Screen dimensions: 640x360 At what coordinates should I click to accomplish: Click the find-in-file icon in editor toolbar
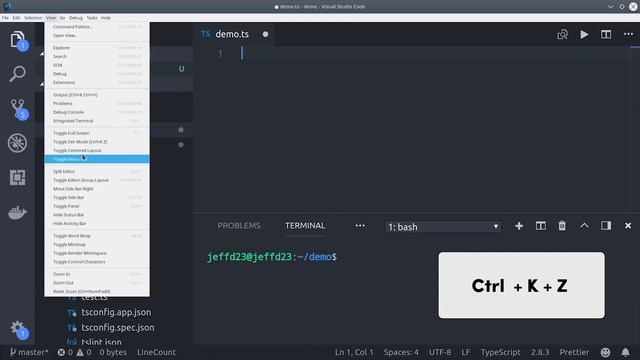click(x=562, y=34)
